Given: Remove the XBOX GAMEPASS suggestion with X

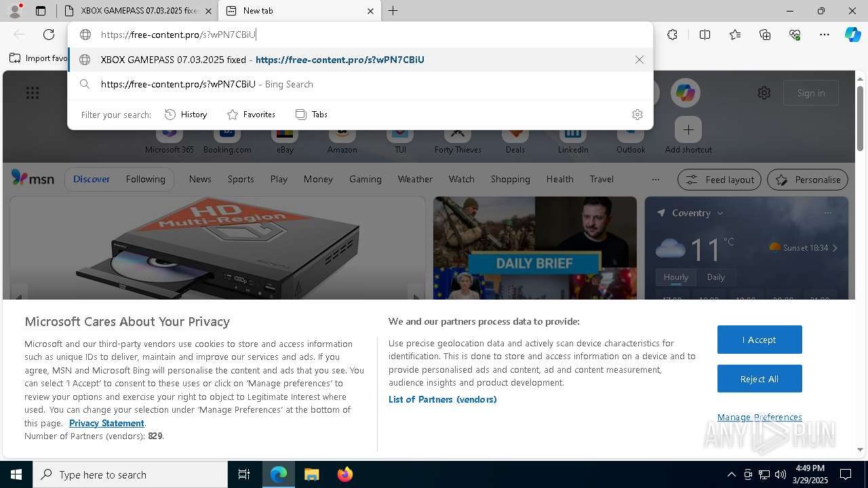Looking at the screenshot, I should click(639, 60).
